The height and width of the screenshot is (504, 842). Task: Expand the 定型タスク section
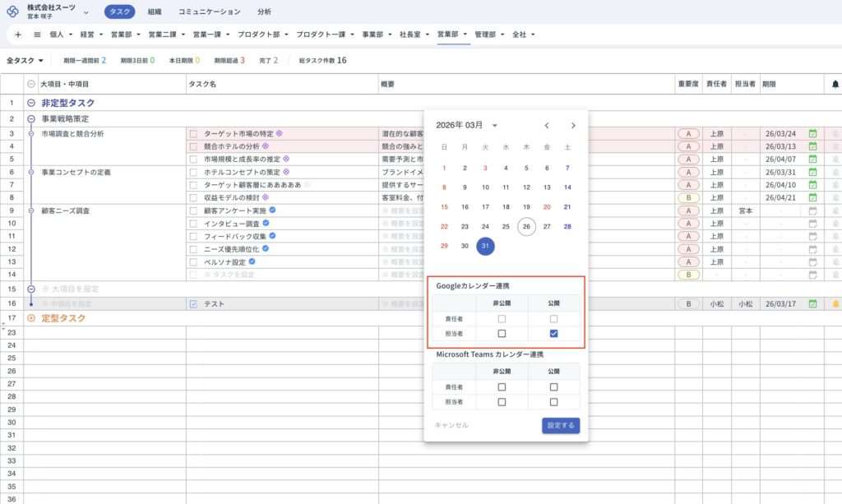point(31,318)
